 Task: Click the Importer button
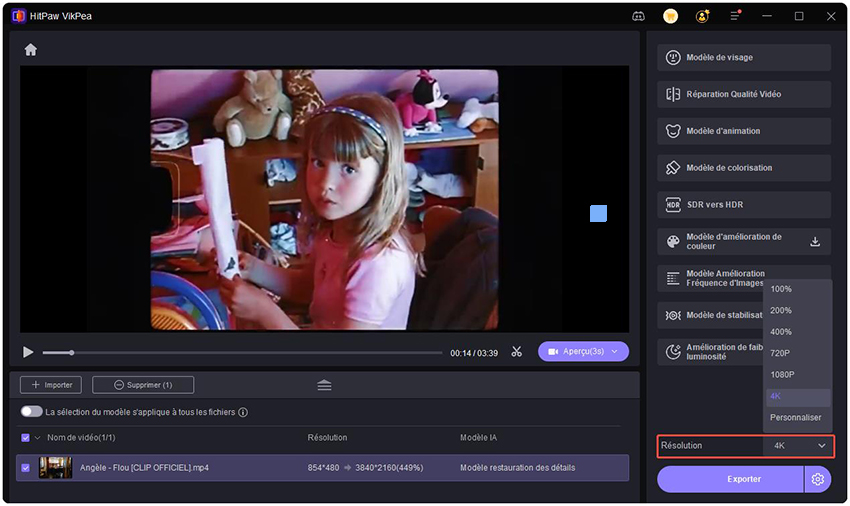tap(51, 385)
